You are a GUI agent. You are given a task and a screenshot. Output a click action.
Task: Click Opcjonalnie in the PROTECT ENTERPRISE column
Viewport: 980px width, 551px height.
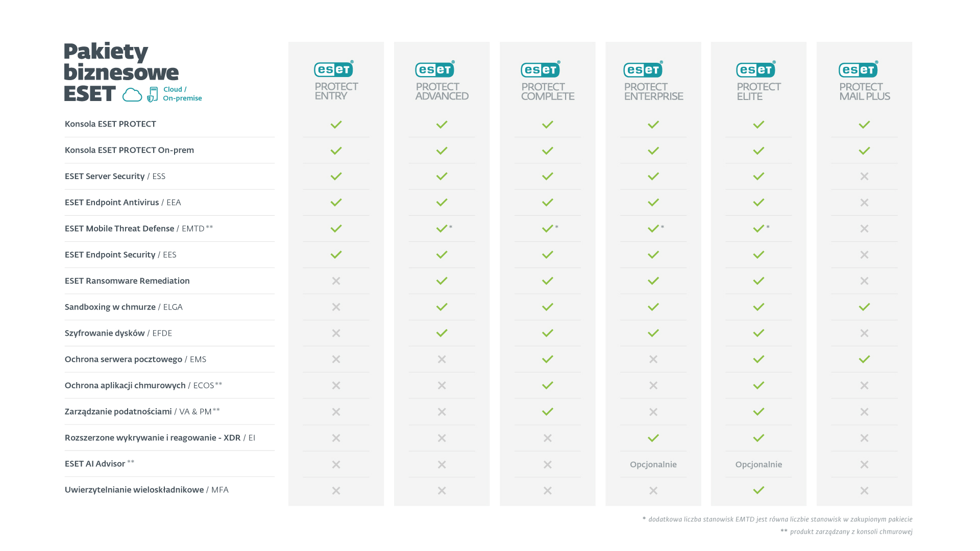pos(653,464)
